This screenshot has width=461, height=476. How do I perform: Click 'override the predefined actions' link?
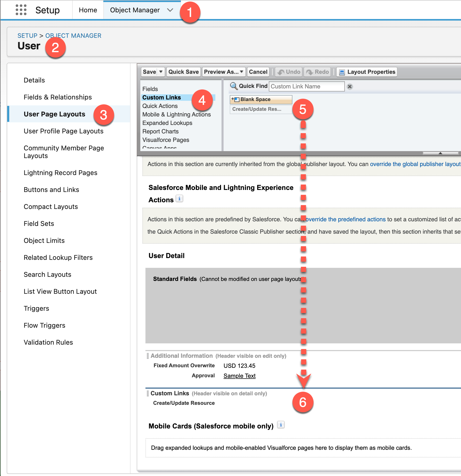346,219
